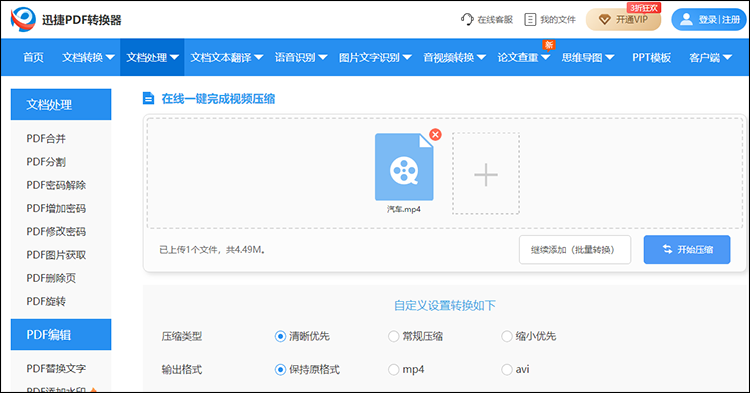
Task: Select 保持原格式 output format
Action: pos(280,370)
